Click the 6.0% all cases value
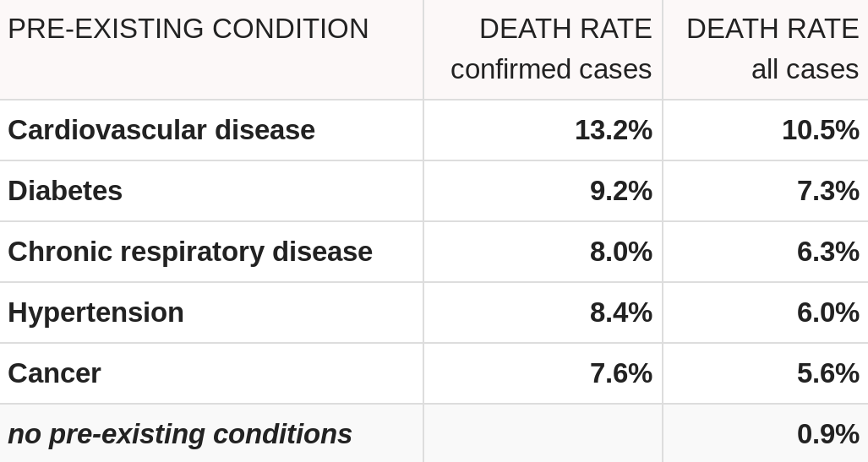The height and width of the screenshot is (462, 868). 827,313
